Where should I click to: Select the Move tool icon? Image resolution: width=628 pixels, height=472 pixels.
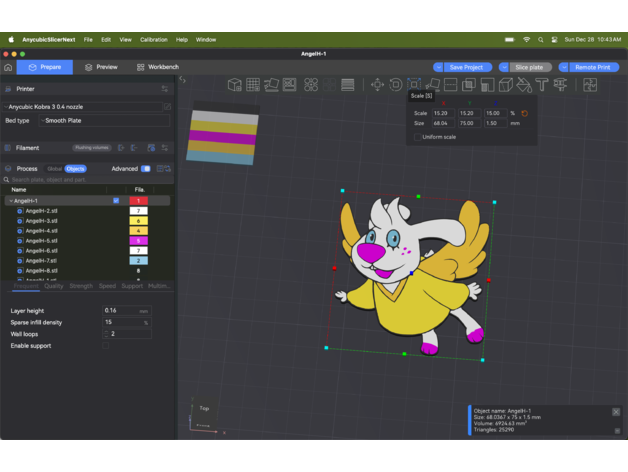(377, 85)
